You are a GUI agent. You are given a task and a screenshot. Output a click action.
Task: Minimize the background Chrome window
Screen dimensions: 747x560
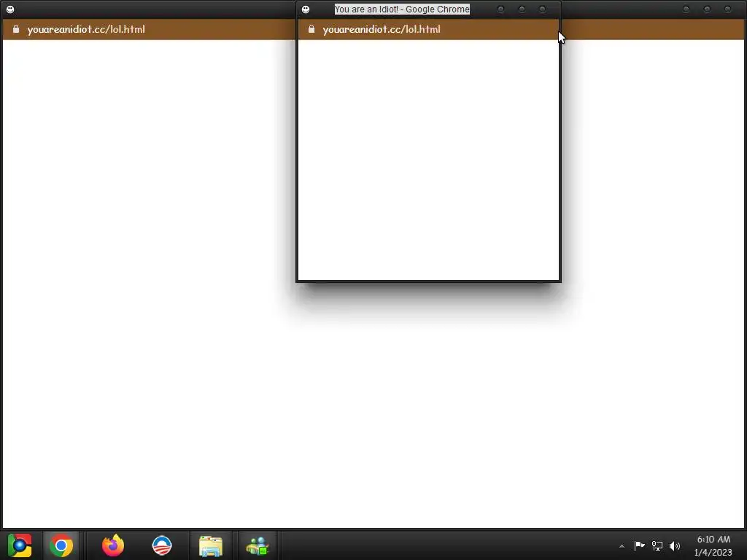coord(686,9)
